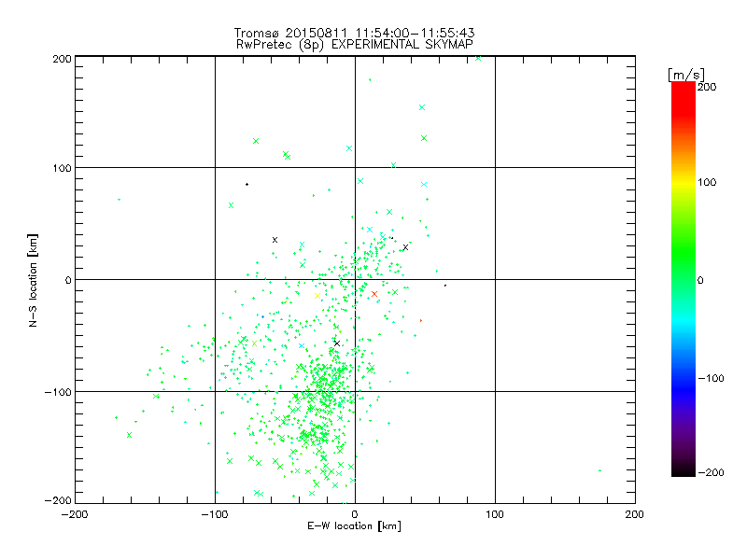Click the -200 tick label on E-W axis

[75, 514]
